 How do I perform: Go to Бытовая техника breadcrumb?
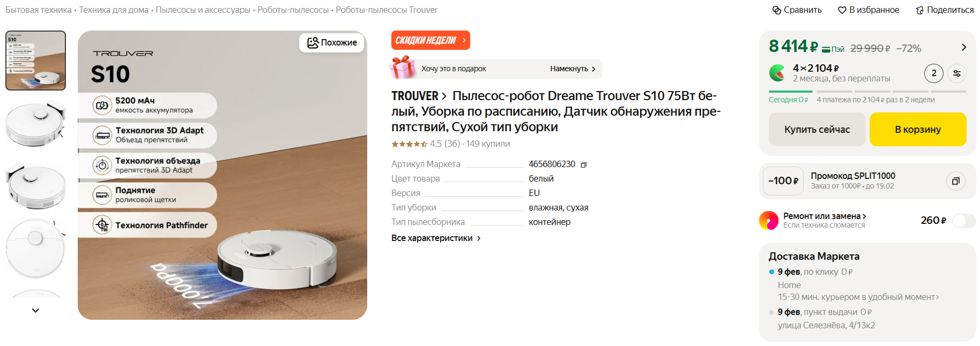click(x=39, y=10)
